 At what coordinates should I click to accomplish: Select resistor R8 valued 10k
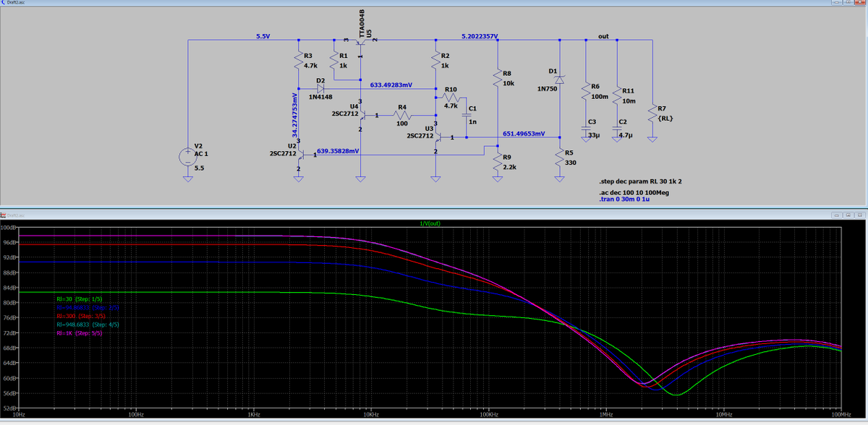pos(498,79)
